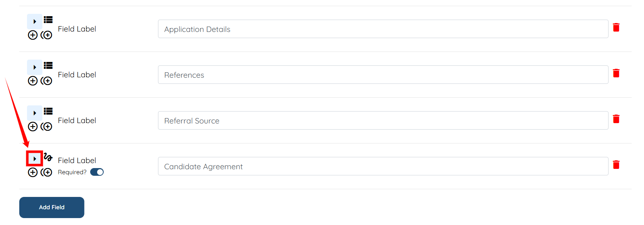644x225 pixels.
Task: Delete the References field
Action: [x=616, y=73]
